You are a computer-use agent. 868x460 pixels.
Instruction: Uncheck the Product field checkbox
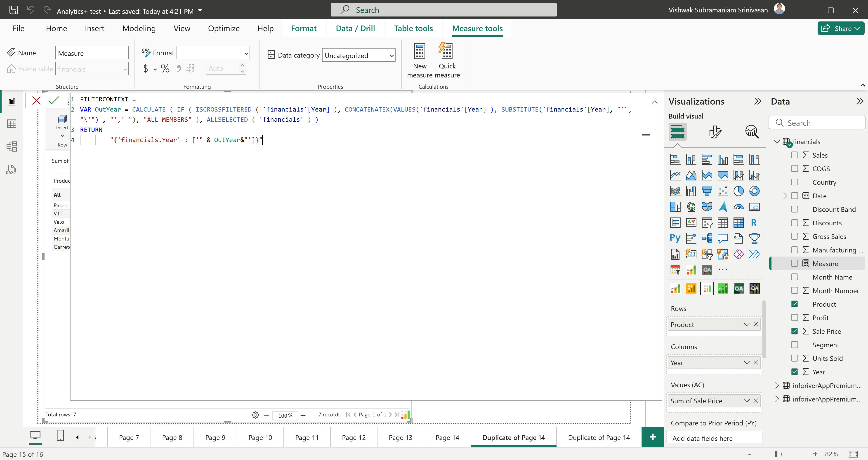pos(794,304)
